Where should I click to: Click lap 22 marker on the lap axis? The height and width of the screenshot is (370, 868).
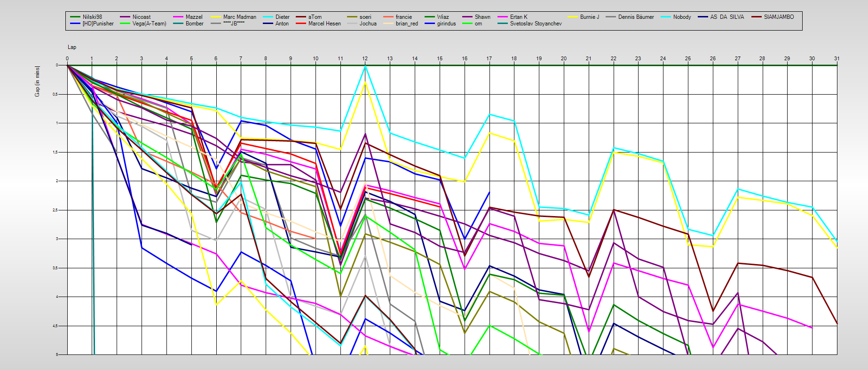[613, 58]
